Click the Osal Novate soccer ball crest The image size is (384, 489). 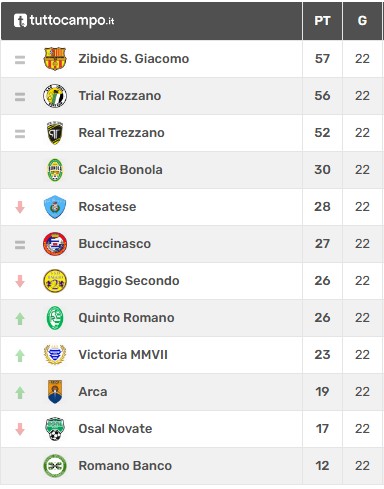(55, 429)
